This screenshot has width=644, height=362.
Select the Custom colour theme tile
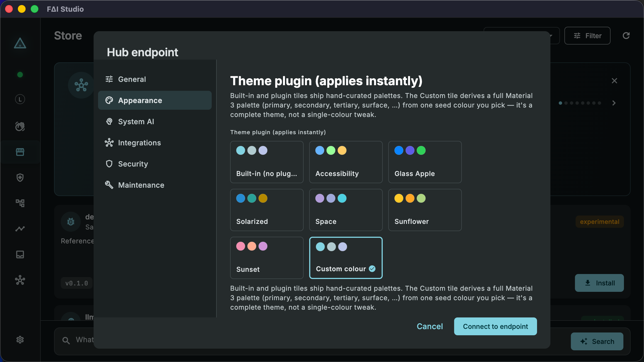pyautogui.click(x=346, y=258)
